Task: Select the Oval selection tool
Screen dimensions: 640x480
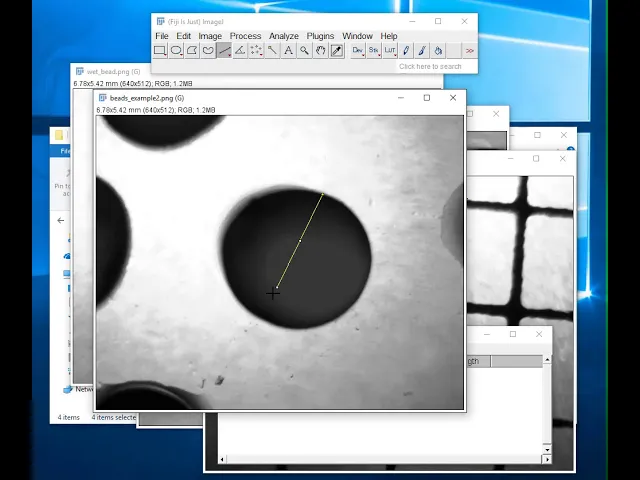Action: [176, 51]
